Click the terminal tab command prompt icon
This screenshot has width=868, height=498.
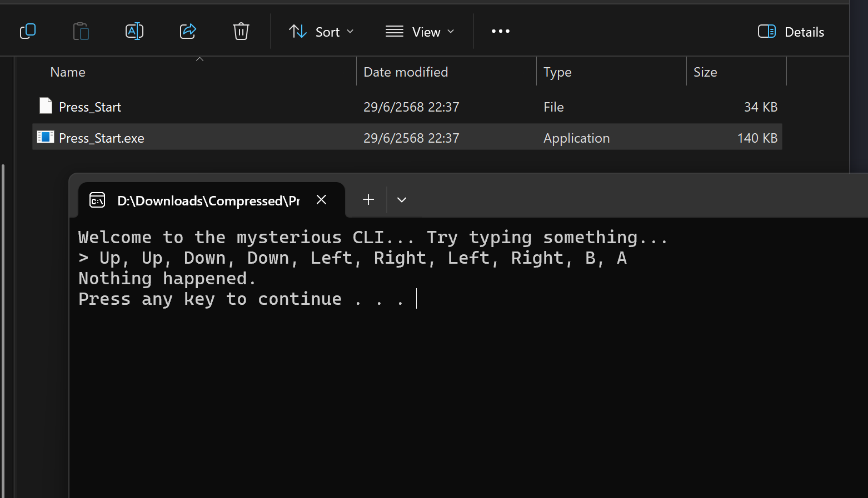pos(97,200)
